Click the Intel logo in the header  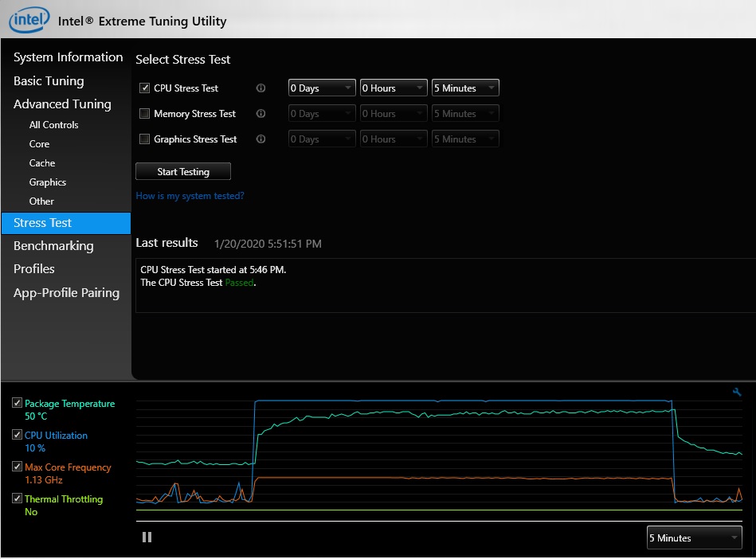[29, 20]
